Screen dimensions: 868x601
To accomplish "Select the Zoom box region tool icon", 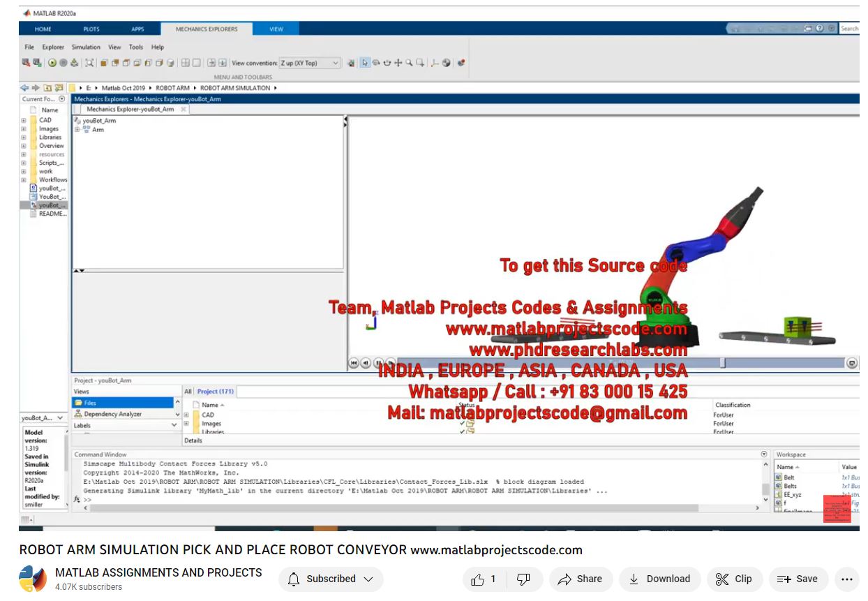I will (420, 63).
